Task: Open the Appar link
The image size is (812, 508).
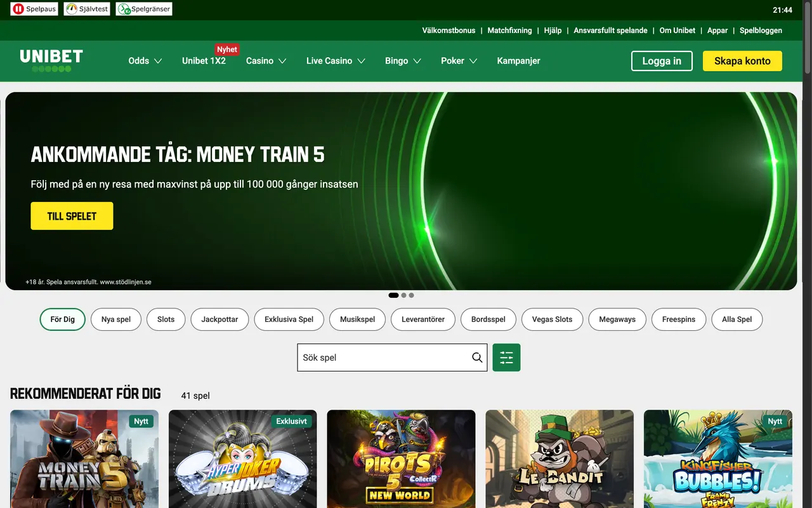Action: [x=717, y=30]
